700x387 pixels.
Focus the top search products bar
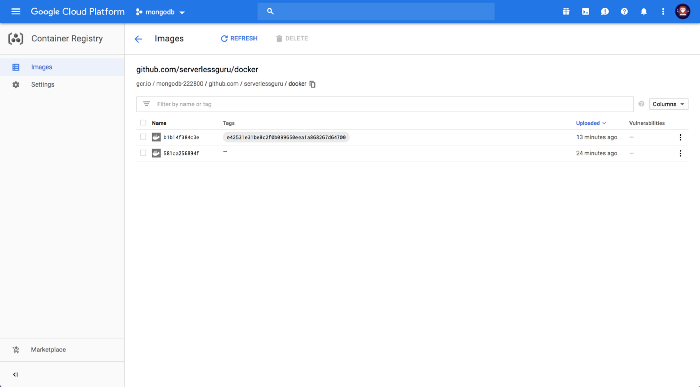(x=376, y=11)
